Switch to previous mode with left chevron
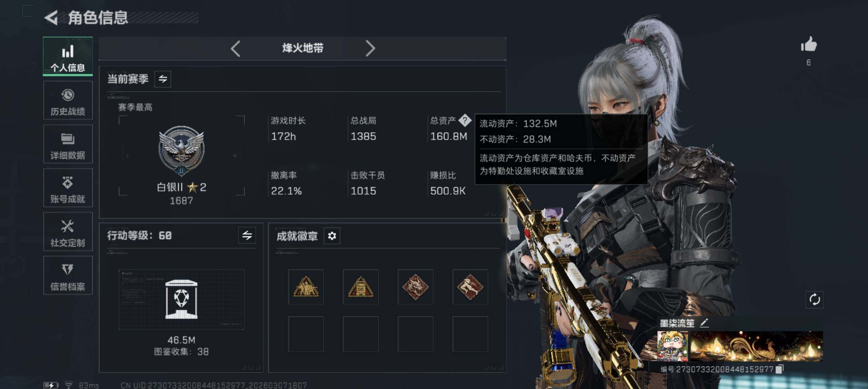Viewport: 868px width, 389px height. [235, 48]
